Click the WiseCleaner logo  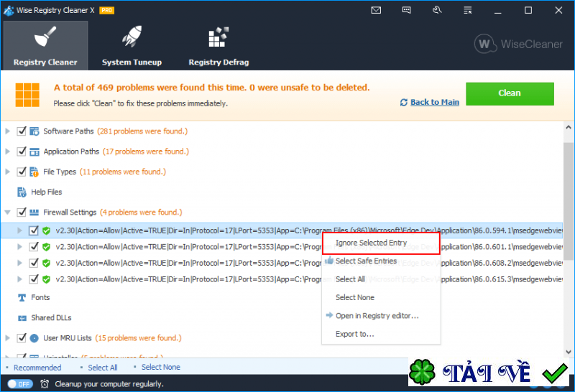click(517, 44)
